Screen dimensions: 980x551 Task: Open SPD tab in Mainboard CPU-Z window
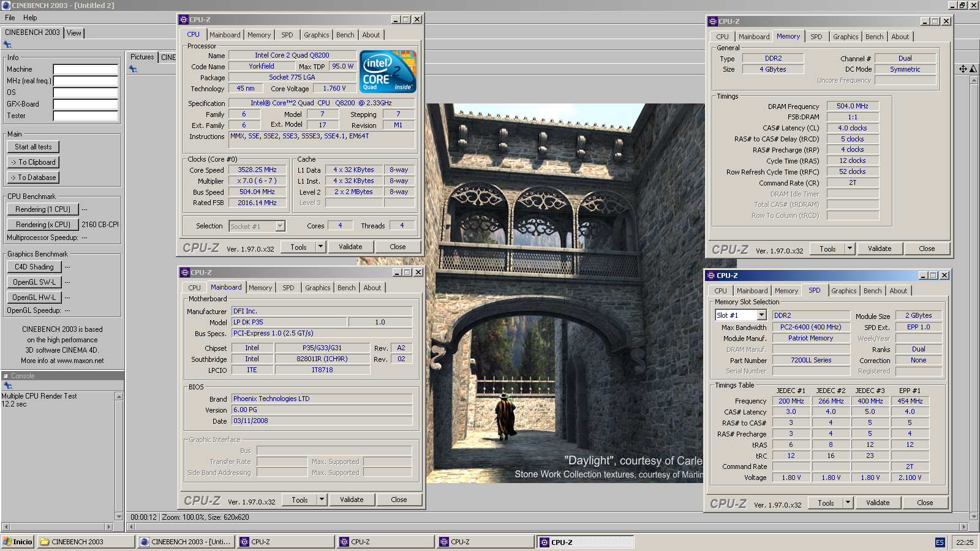tap(288, 288)
